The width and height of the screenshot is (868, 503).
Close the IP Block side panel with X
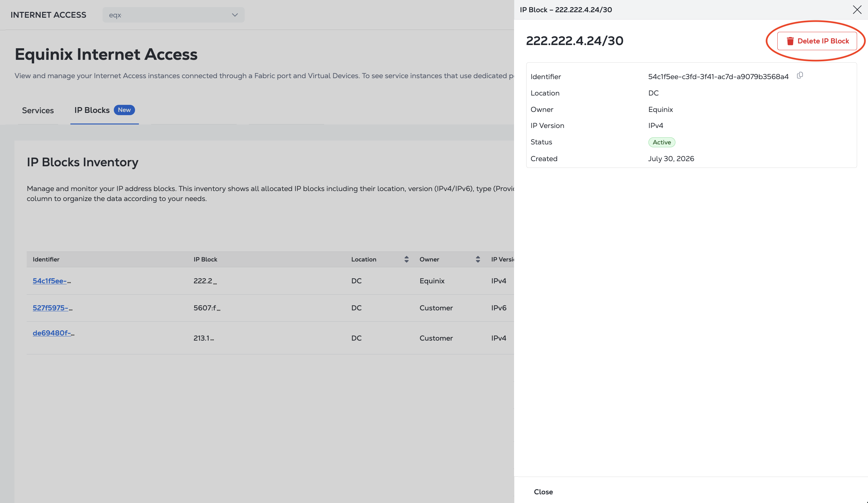[857, 10]
